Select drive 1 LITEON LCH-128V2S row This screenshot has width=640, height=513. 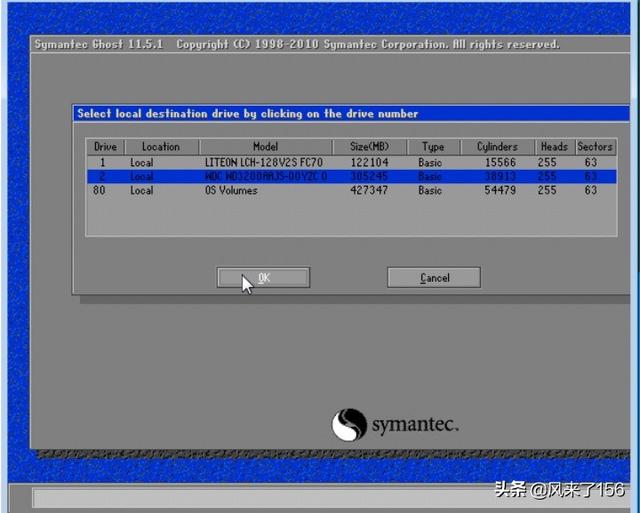pos(351,162)
